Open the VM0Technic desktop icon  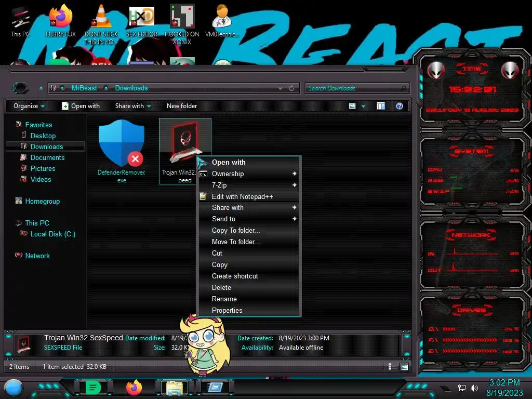tap(222, 21)
